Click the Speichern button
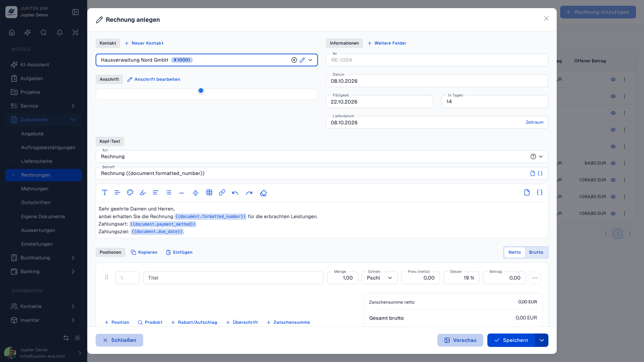This screenshot has width=644, height=362. click(x=511, y=340)
